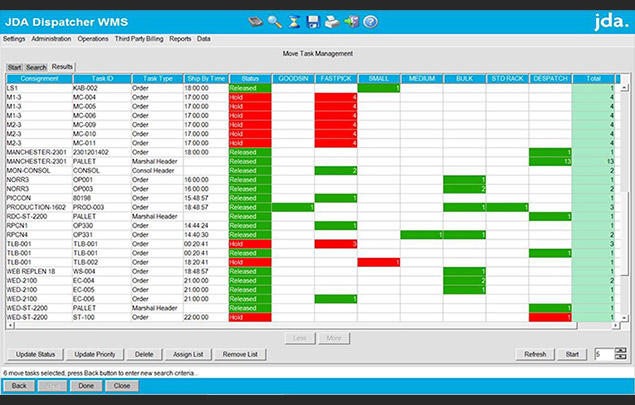
Task: Open the Operations menu
Action: pyautogui.click(x=93, y=39)
